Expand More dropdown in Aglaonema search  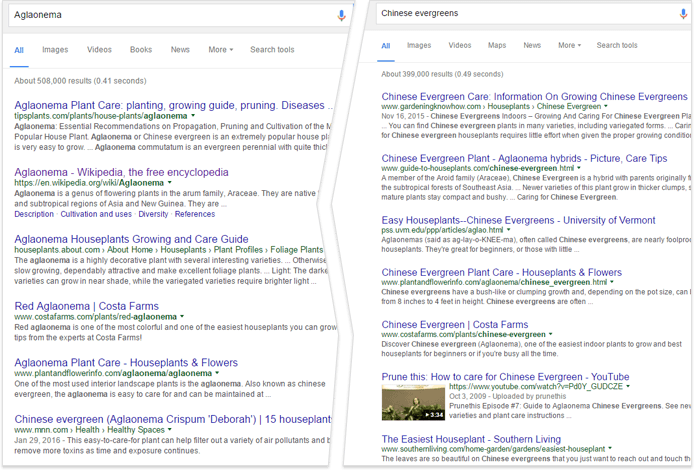(220, 50)
